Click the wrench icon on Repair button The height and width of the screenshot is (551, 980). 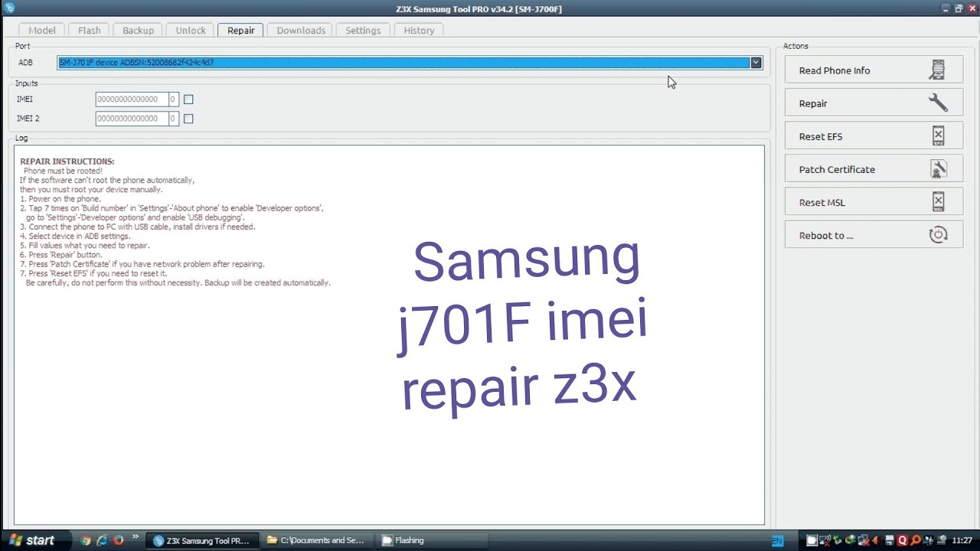(937, 103)
